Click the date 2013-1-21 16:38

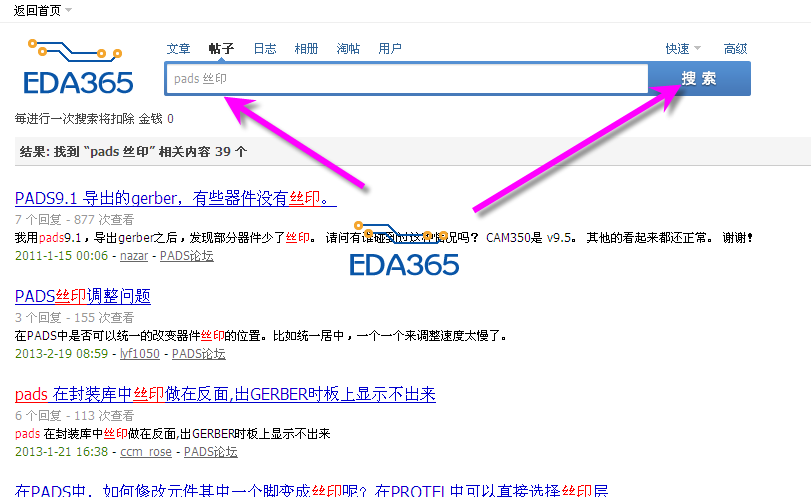point(62,451)
